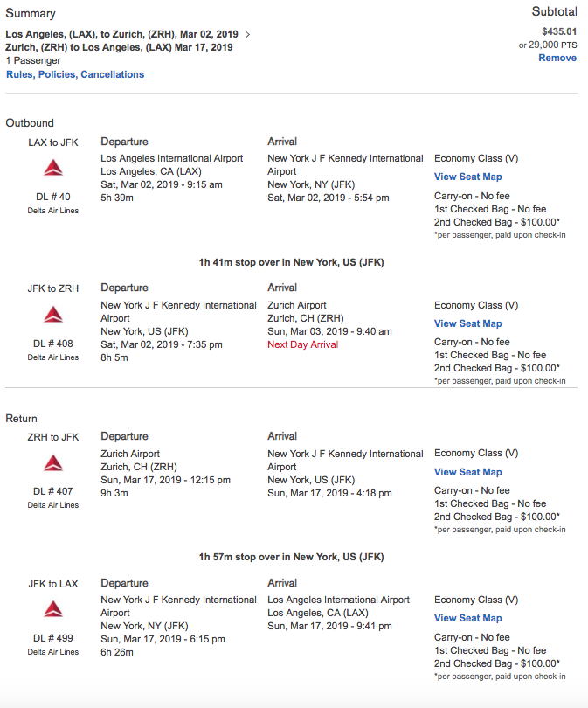This screenshot has height=708, width=588.
Task: Click the Next Day Arrival notice
Action: tap(302, 344)
